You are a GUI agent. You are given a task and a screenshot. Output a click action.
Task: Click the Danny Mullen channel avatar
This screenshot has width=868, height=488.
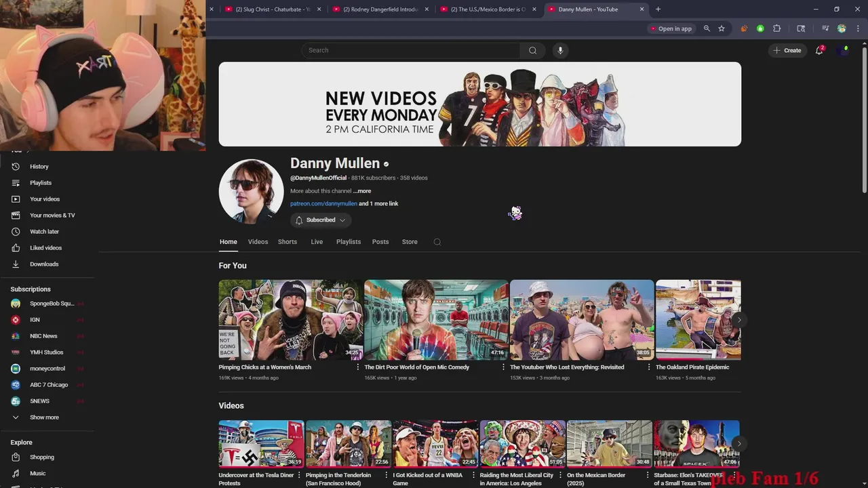point(251,192)
